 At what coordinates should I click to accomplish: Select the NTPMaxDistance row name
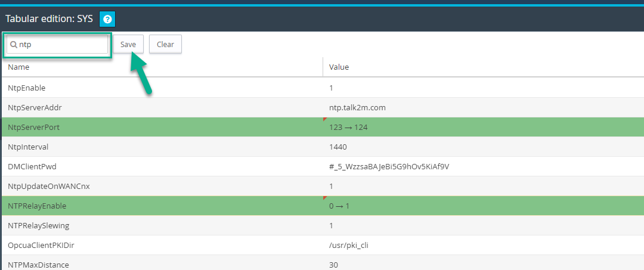click(38, 265)
